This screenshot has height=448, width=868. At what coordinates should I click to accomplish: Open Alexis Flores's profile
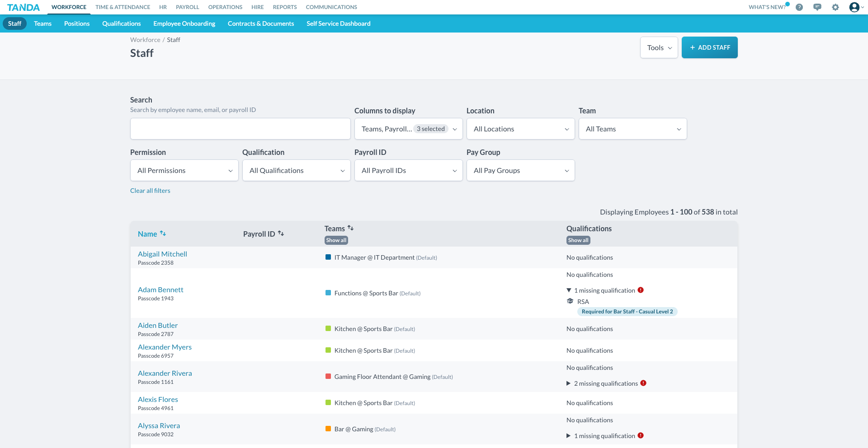158,399
